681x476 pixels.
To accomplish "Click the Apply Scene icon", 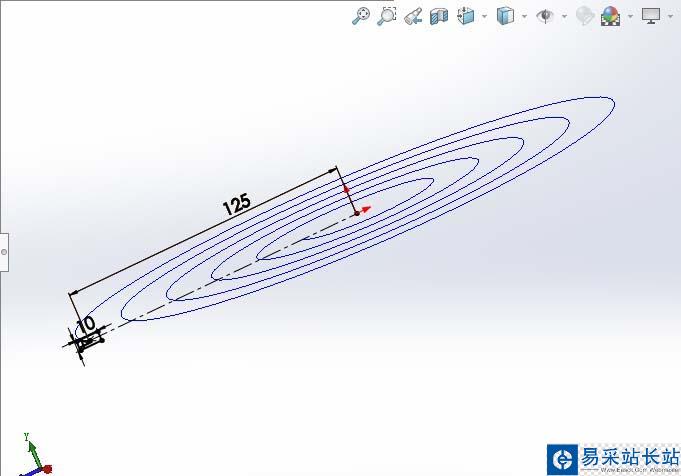I will click(610, 16).
